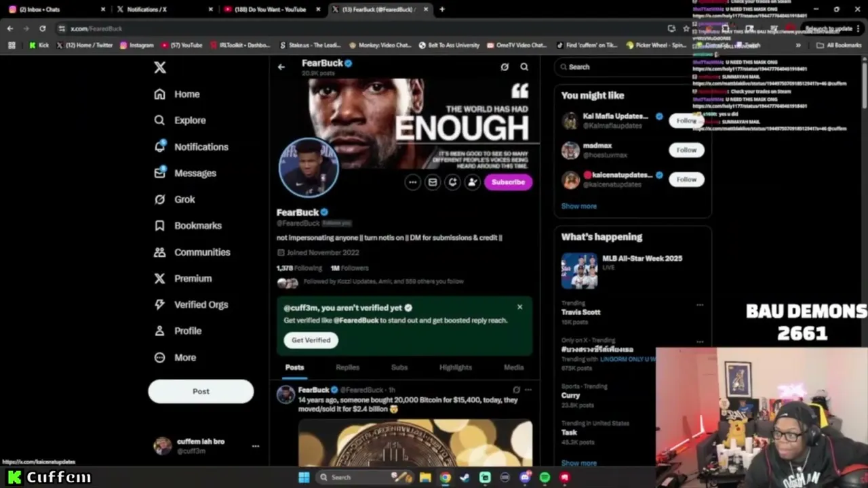Open MLB All-Star Week 2025 event
Screen dimensions: 868x488
[634, 270]
